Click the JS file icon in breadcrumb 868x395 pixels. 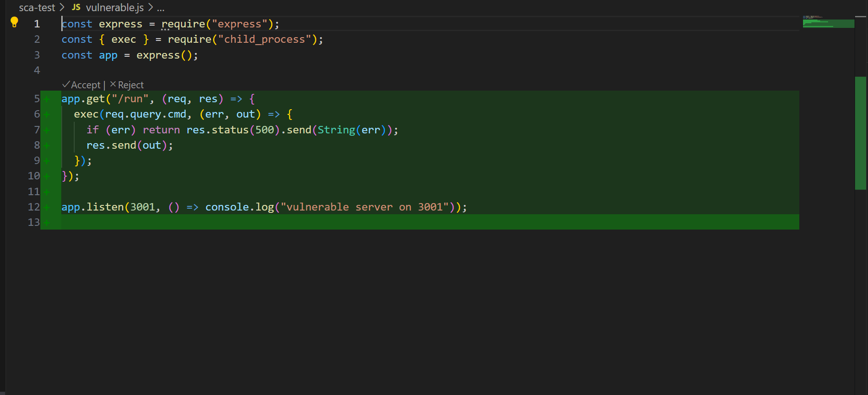(x=76, y=7)
